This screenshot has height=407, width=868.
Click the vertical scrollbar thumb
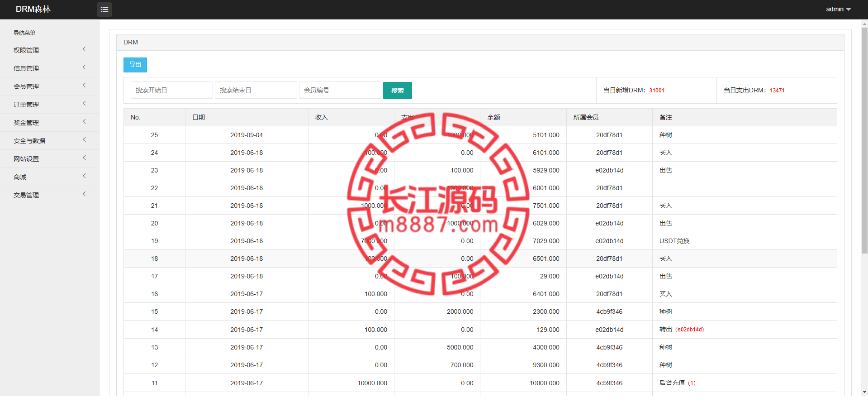coord(864,140)
